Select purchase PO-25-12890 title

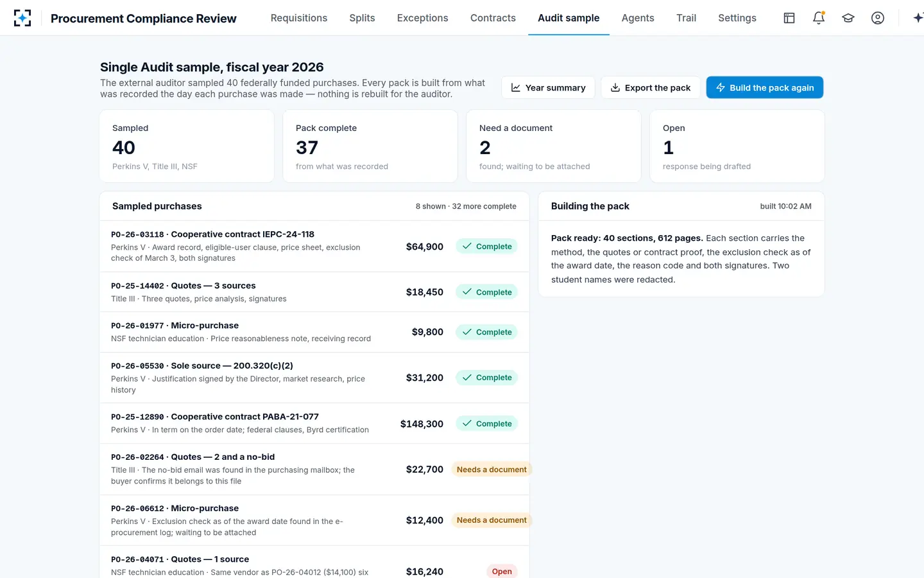(215, 417)
